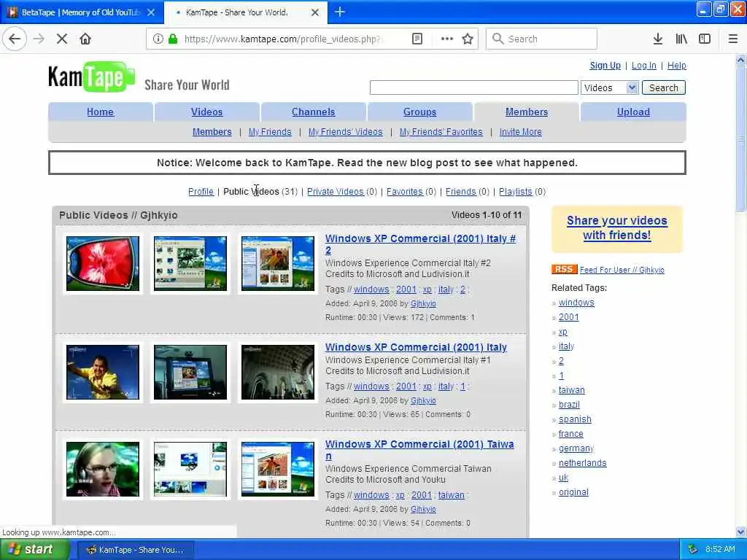This screenshot has height=560, width=747.
Task: Stop loading the page
Action: point(62,39)
